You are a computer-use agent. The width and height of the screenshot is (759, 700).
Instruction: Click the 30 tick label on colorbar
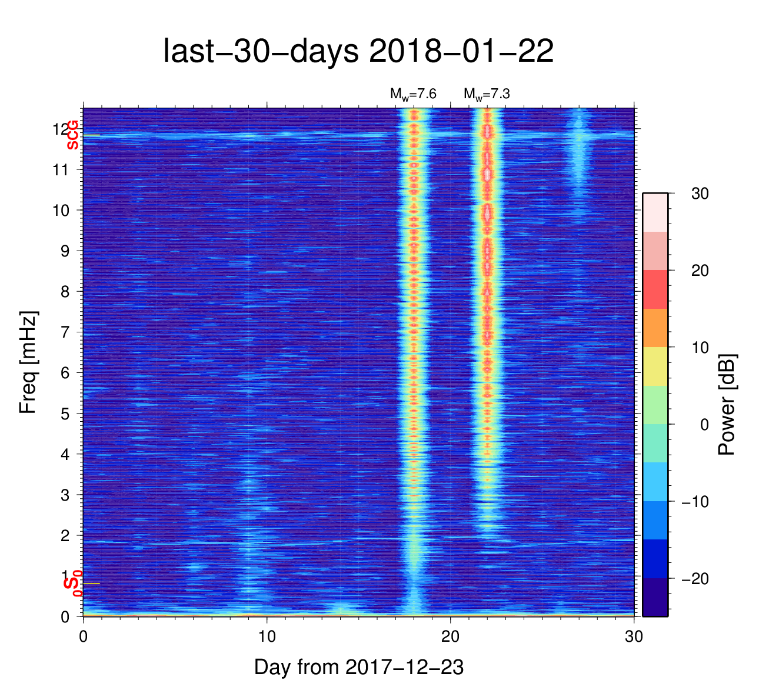coord(700,194)
